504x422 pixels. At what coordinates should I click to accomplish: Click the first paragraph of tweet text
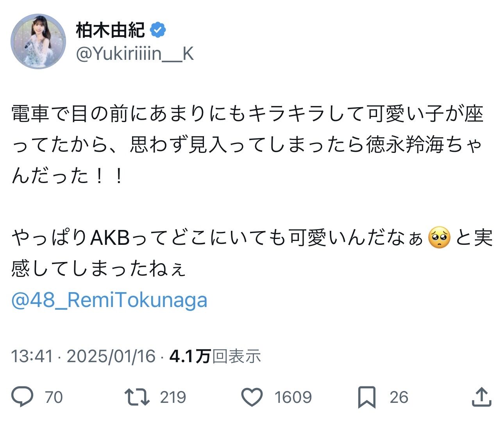[x=248, y=145]
